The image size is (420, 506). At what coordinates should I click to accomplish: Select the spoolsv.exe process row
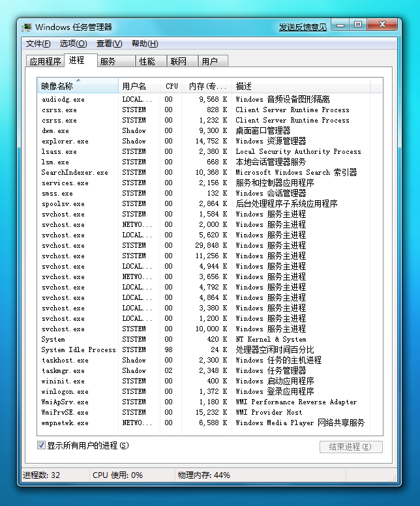210,203
